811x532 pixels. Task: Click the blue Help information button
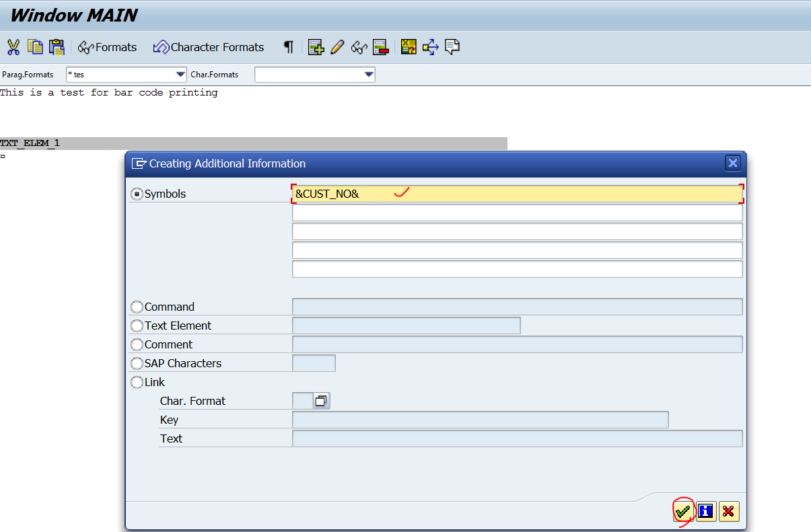tap(705, 511)
